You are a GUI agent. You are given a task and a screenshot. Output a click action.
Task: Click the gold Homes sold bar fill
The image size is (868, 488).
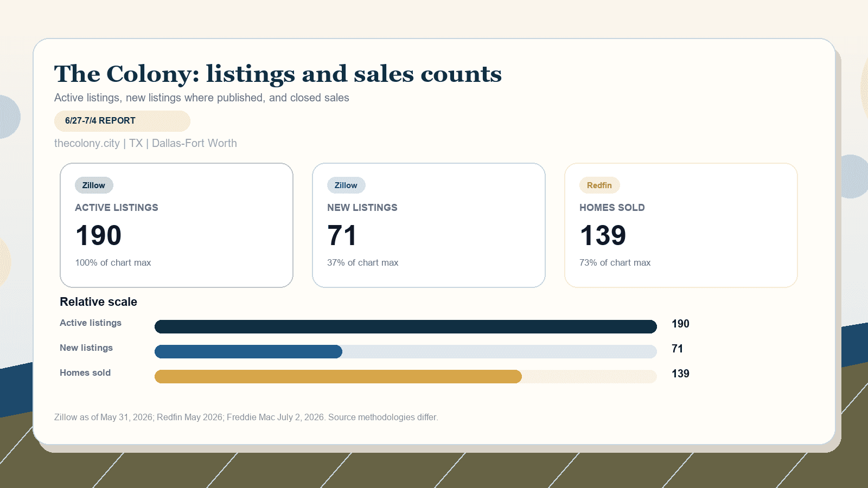point(338,376)
